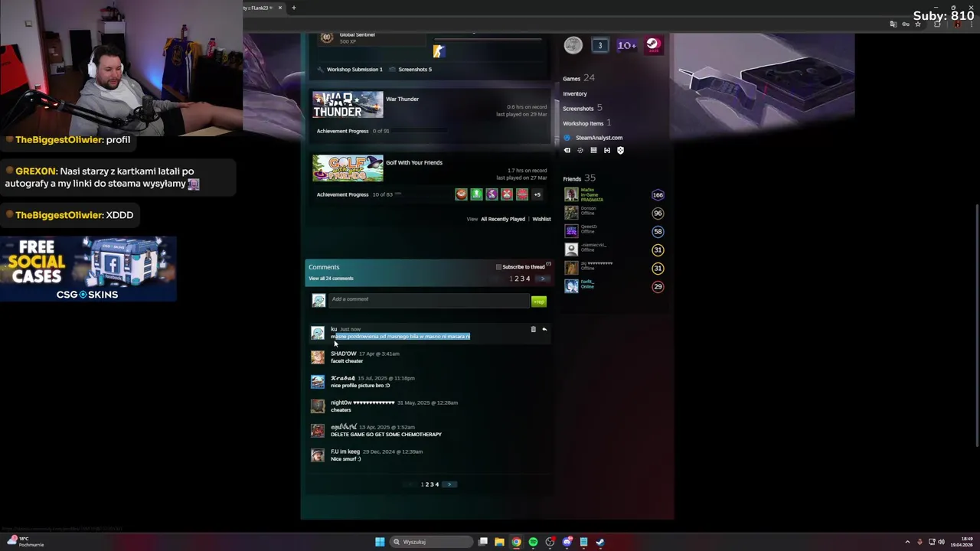Viewport: 980px width, 551px height.
Task: Expand hidden system tray icons chevron
Action: pyautogui.click(x=907, y=542)
